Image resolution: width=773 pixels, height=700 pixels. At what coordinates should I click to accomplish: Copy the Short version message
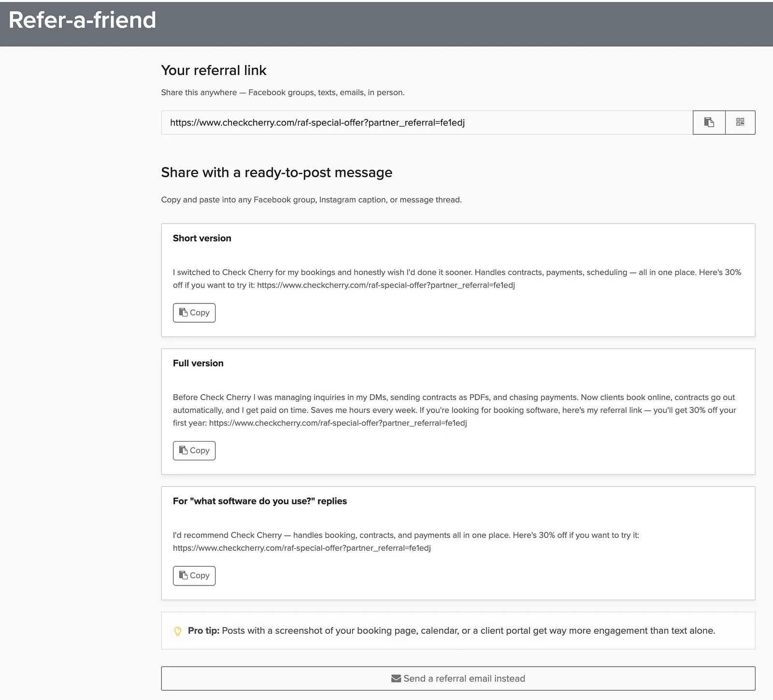pos(194,313)
